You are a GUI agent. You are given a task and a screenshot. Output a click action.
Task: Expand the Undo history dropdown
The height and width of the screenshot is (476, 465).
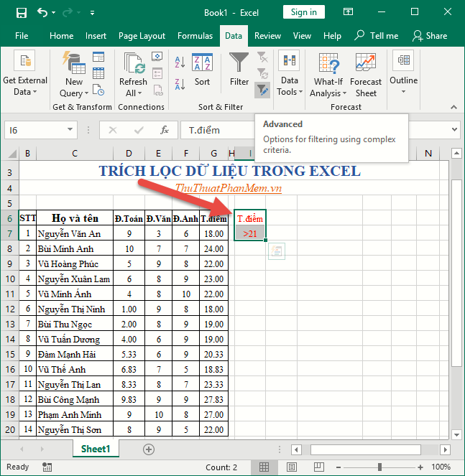pos(53,13)
